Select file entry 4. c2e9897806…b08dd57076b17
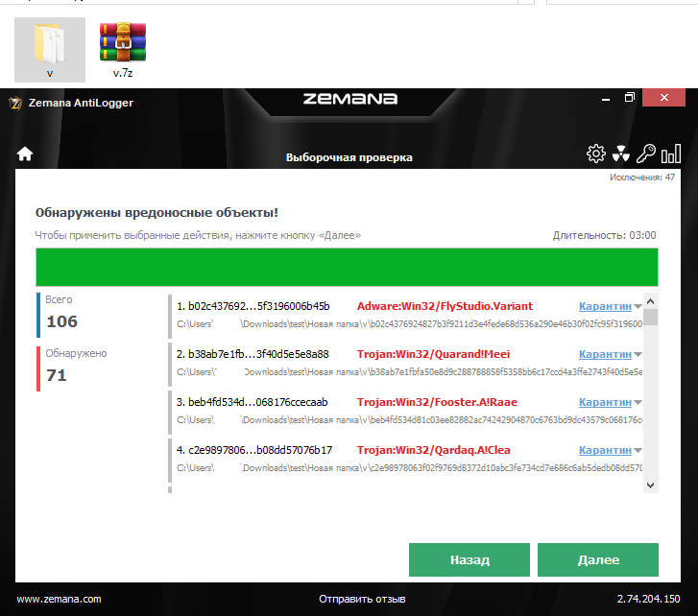This screenshot has height=616, width=698. tap(254, 450)
